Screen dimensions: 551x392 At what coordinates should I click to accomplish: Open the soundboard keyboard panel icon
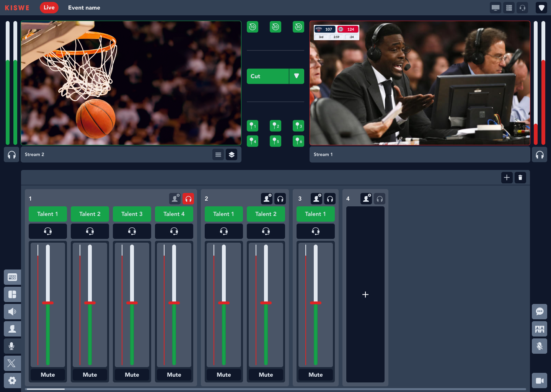pyautogui.click(x=12, y=277)
